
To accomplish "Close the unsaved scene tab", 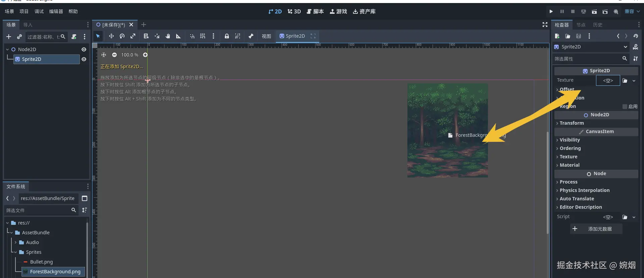I will pos(131,25).
